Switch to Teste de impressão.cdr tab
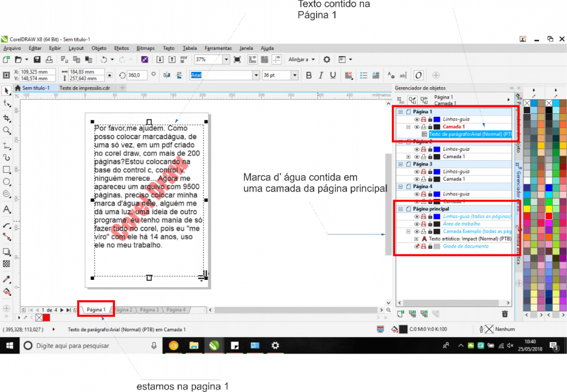Viewport: 567px width, 392px height. click(x=84, y=88)
